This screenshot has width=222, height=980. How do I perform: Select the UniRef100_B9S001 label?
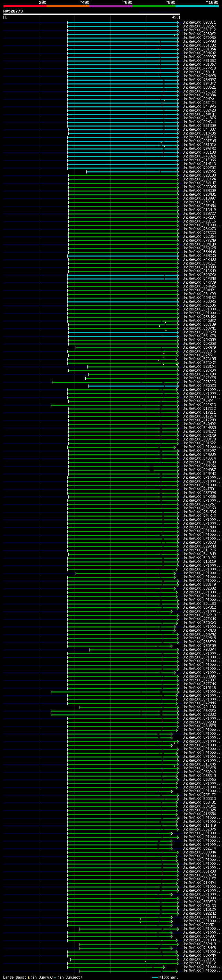click(x=199, y=172)
